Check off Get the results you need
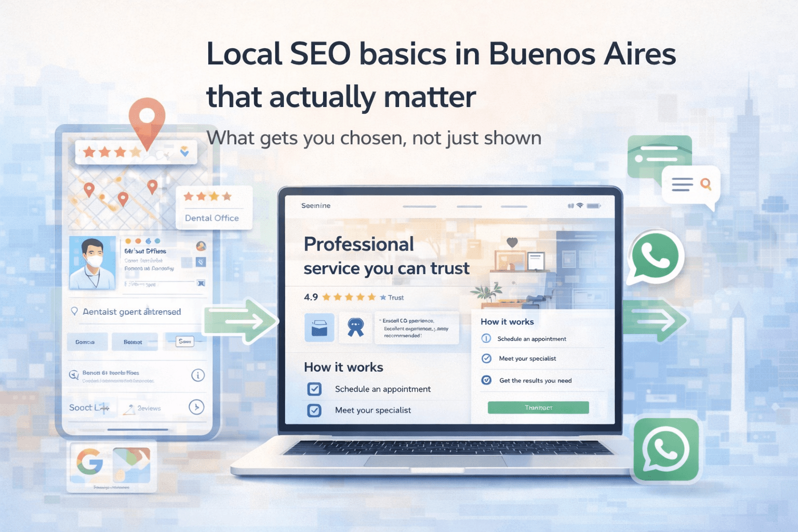This screenshot has height=532, width=798. coord(486,380)
